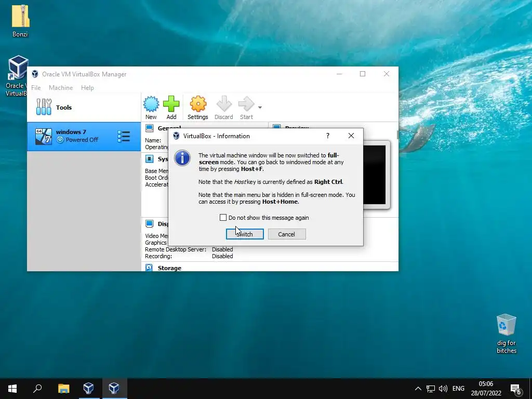
Task: Click the network icon in system tray
Action: (x=431, y=389)
